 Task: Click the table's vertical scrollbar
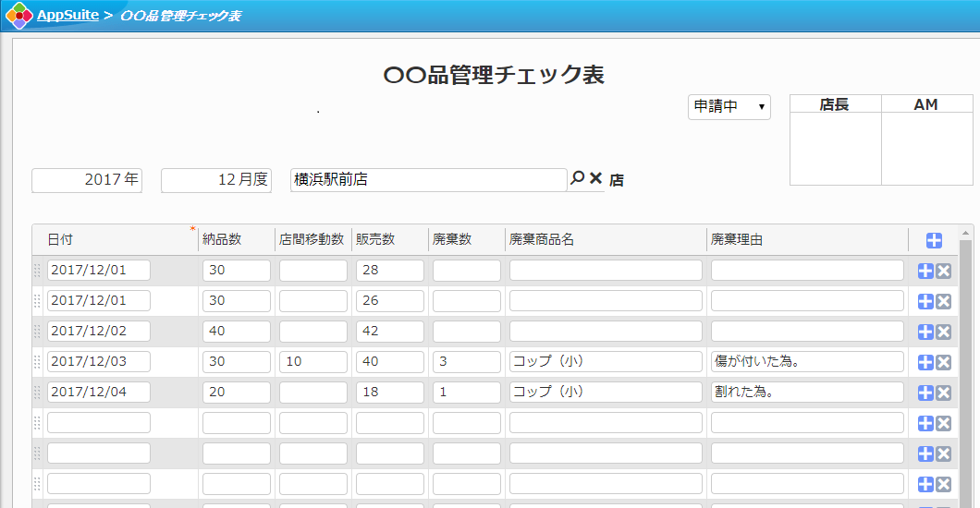tap(966, 369)
